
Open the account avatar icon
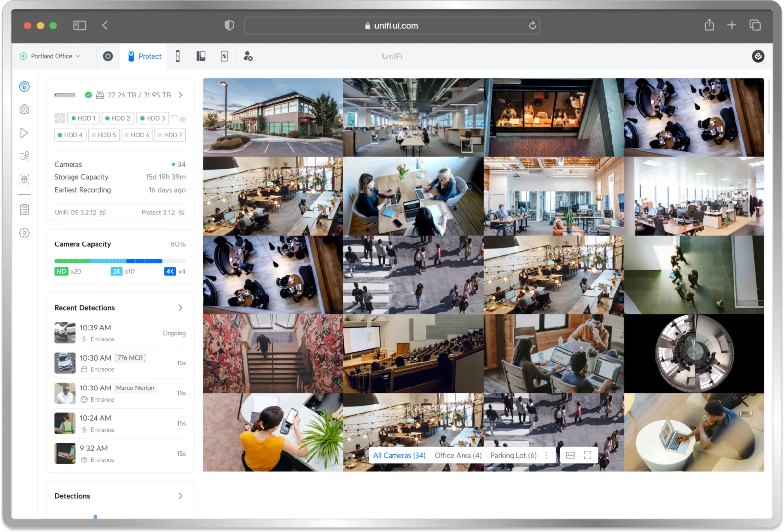[x=758, y=56]
